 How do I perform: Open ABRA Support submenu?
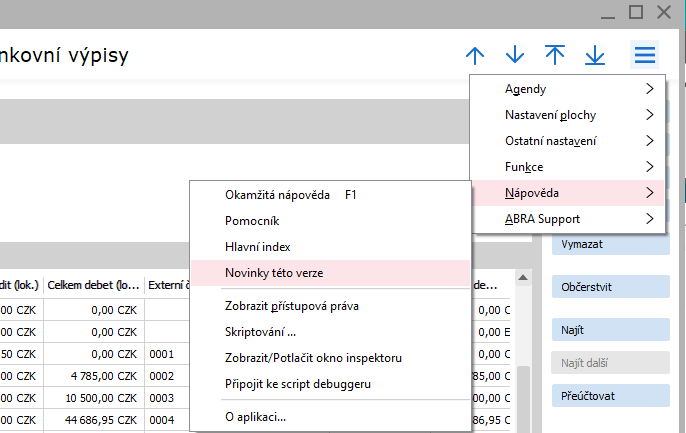pos(567,218)
